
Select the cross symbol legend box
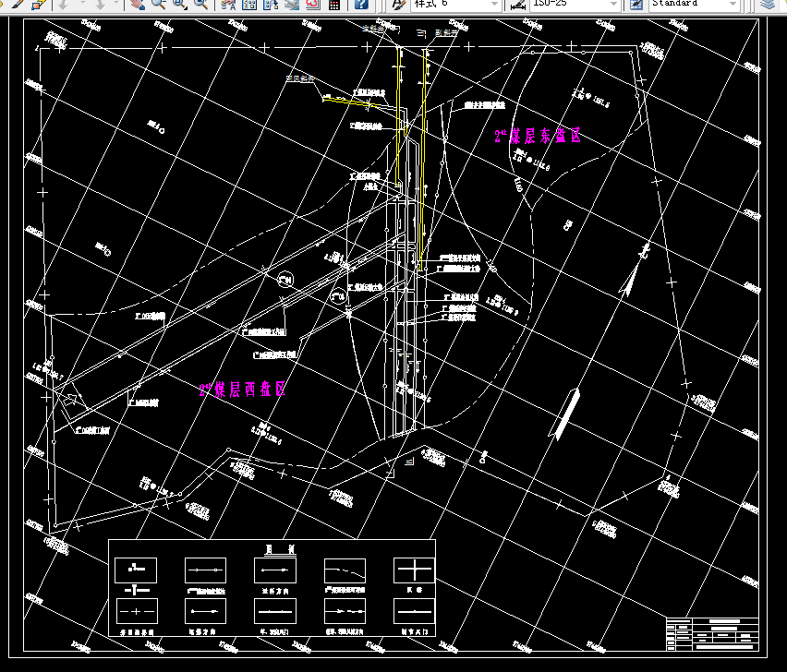[414, 570]
